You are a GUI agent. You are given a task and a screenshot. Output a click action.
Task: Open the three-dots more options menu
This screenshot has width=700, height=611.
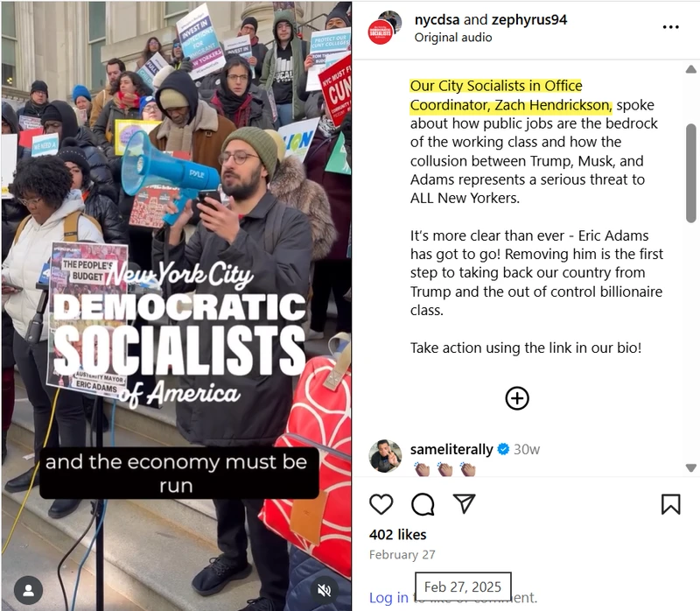(670, 27)
